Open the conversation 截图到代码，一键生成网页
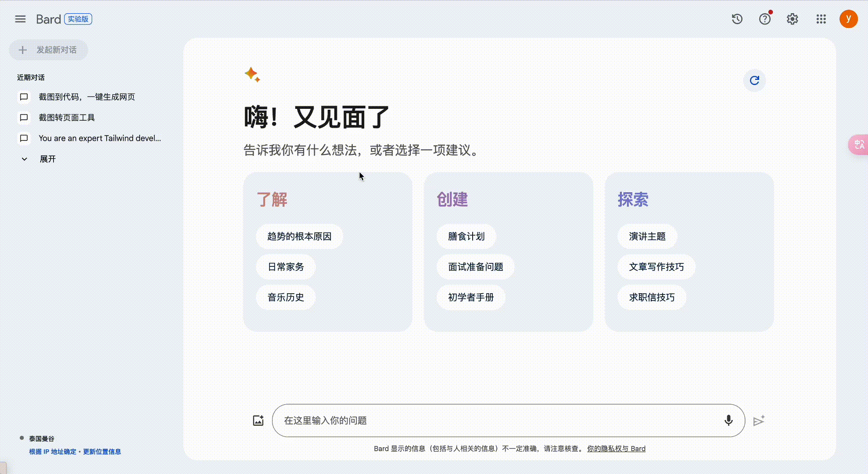Screen dimensions: 868x474 click(86, 97)
